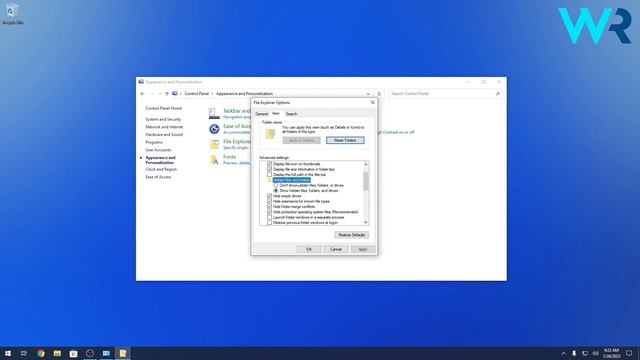Click the clock-shaped taskbar app icon
Image resolution: width=640 pixels, height=360 pixels.
coord(90,353)
